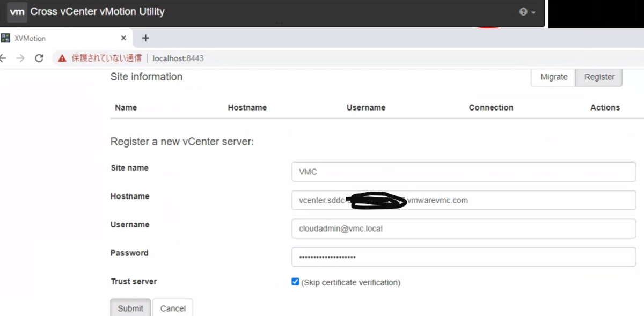
Task: Click the Japanese not-secure connection text
Action: point(107,58)
